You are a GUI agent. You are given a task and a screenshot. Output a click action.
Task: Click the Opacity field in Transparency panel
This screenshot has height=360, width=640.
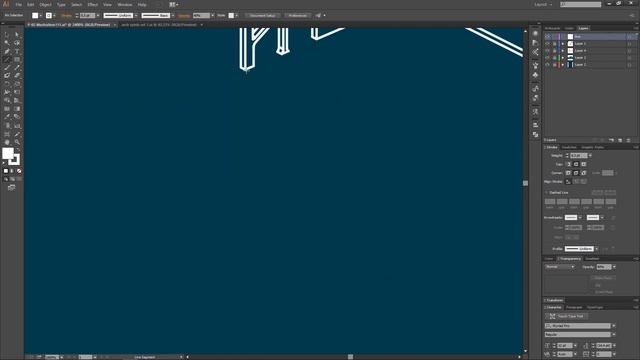604,267
